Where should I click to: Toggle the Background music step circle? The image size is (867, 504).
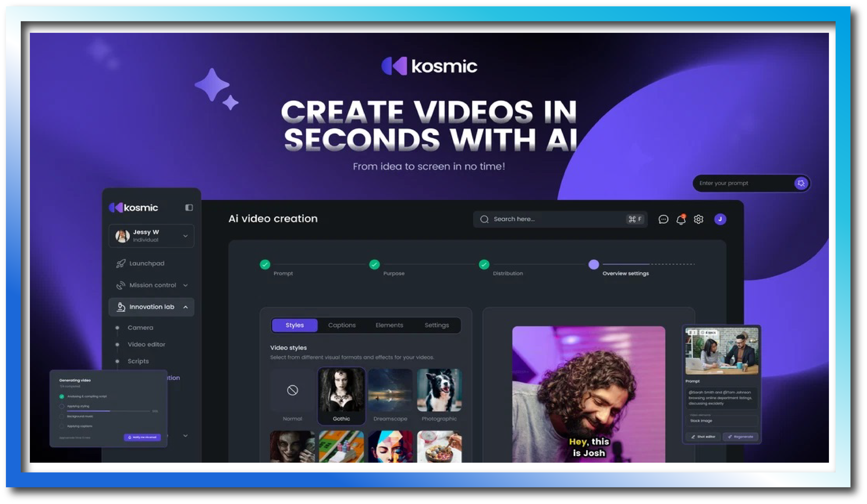[x=62, y=416]
